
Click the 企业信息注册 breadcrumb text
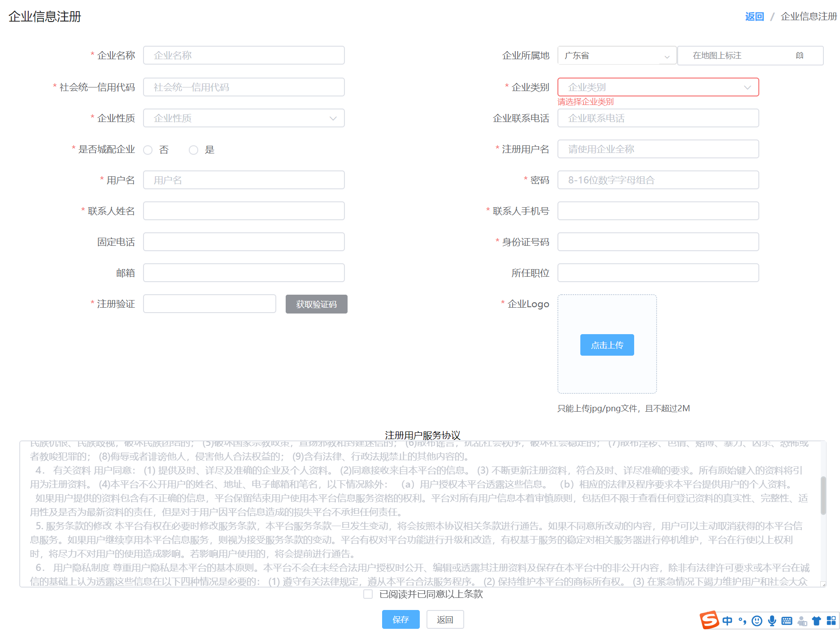click(x=809, y=17)
